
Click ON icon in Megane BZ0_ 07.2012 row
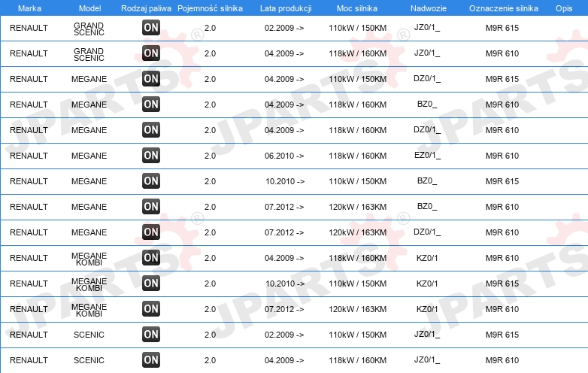151,207
